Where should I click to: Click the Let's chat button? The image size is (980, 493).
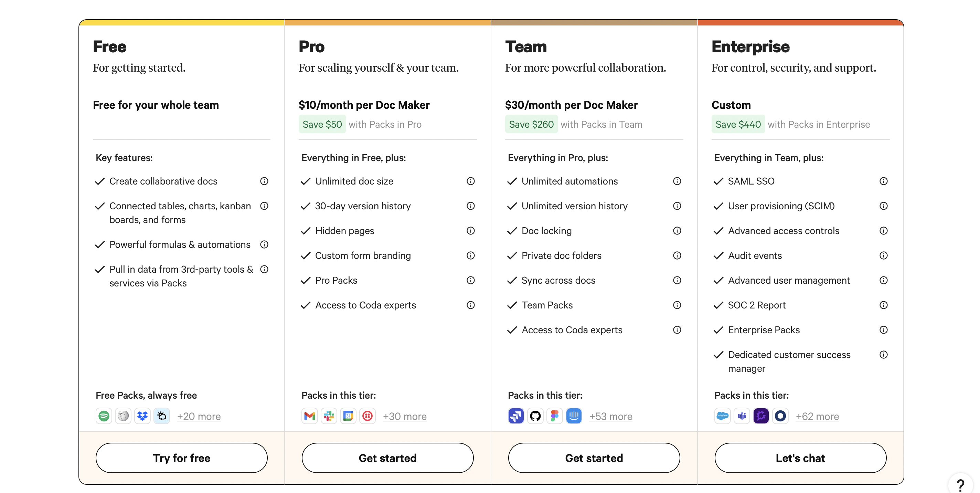[800, 458]
